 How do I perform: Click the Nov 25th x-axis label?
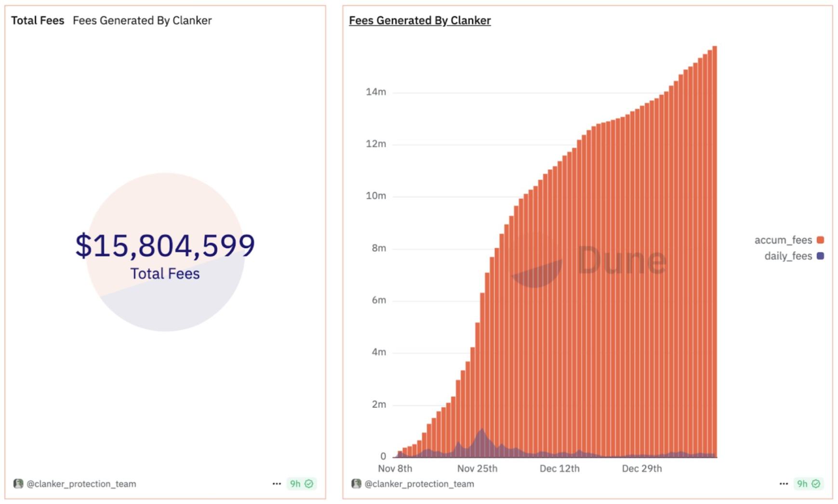(x=477, y=468)
